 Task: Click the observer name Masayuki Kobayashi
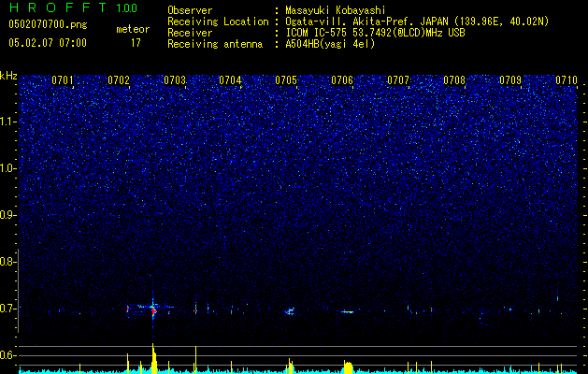click(x=336, y=10)
